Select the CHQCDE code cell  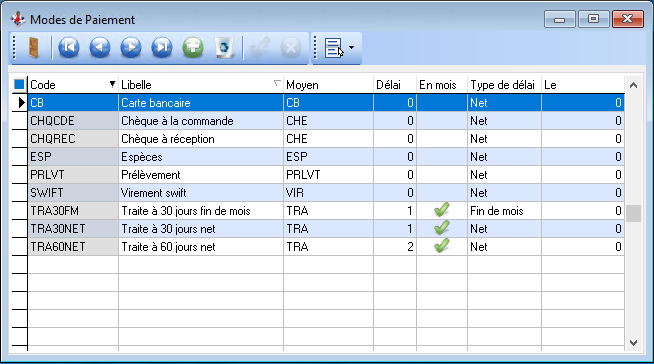[x=73, y=121]
